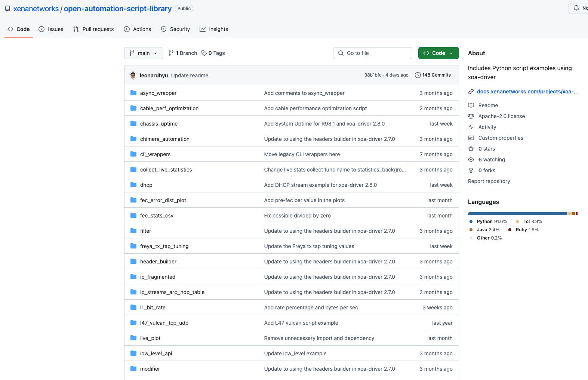Click the dhcp folder icon
This screenshot has width=588, height=380.
pos(133,185)
